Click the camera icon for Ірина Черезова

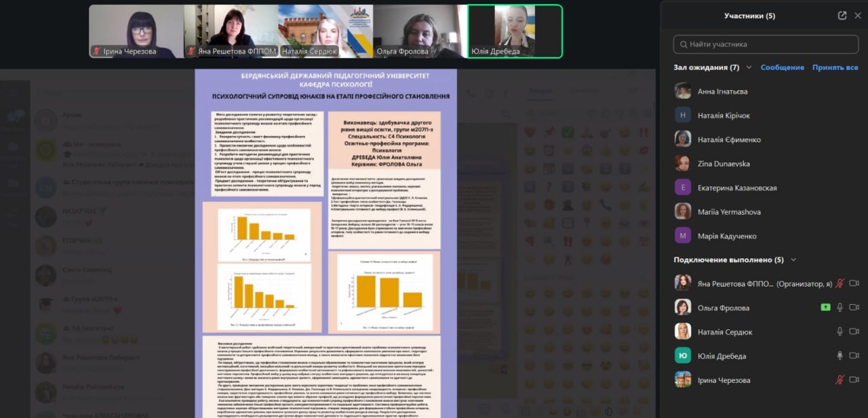click(x=854, y=380)
